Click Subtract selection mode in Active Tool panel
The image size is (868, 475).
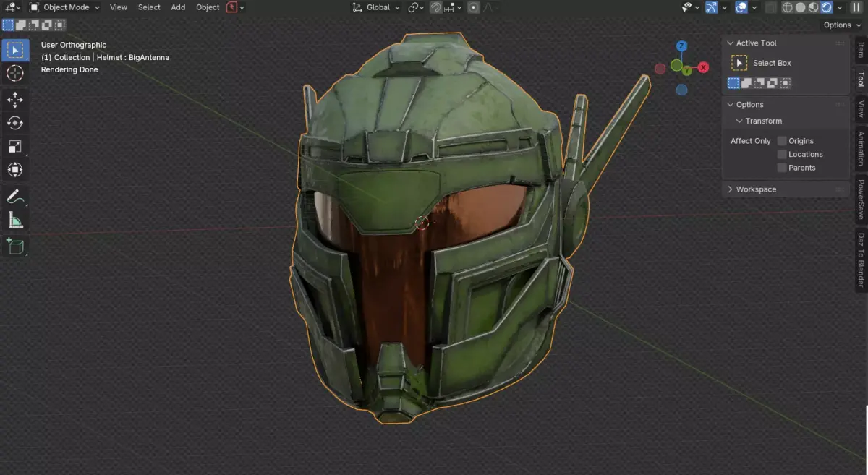pos(759,83)
